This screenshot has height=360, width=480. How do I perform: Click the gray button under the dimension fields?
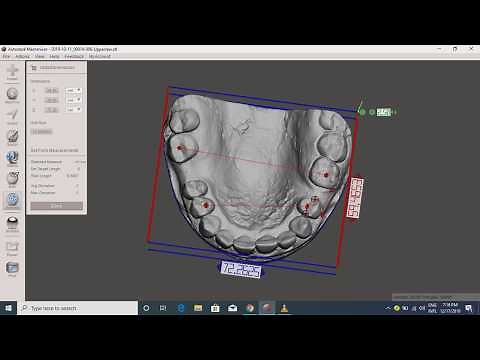42,132
